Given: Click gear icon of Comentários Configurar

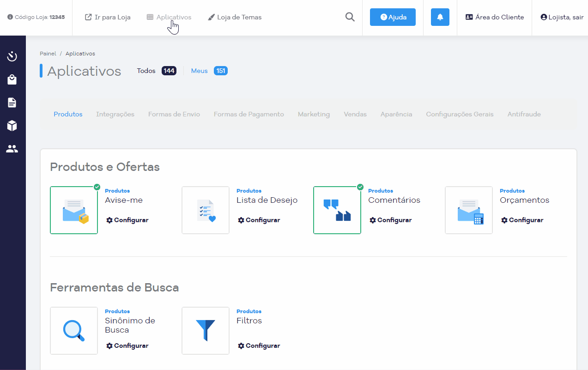Looking at the screenshot, I should (373, 220).
